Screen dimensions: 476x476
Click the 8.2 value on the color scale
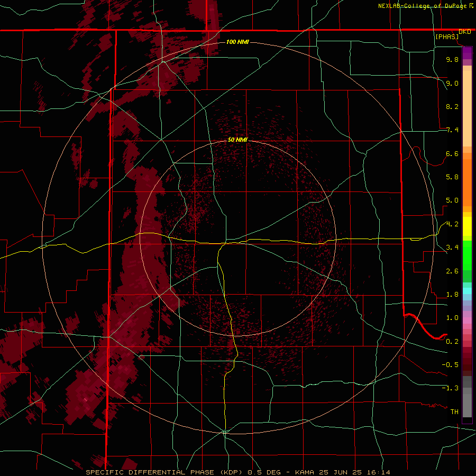[452, 106]
